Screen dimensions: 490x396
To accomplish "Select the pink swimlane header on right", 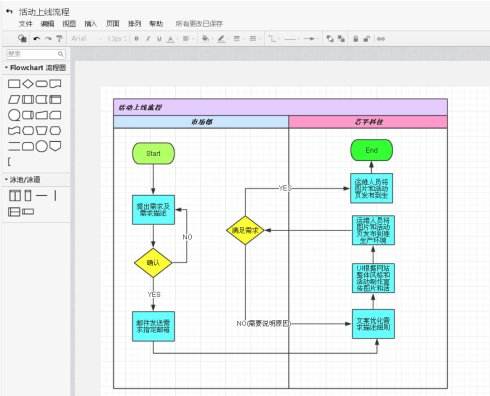I will (x=368, y=122).
